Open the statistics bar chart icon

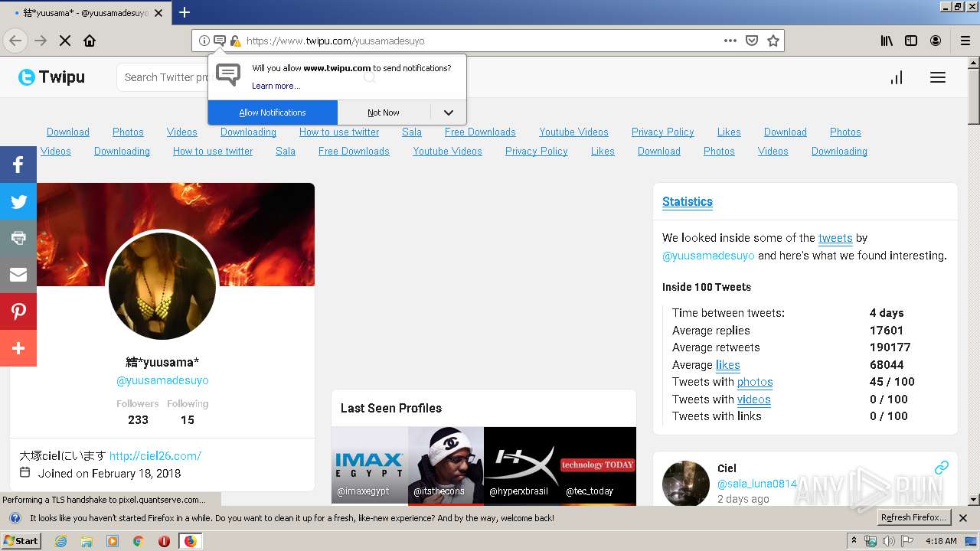click(897, 77)
